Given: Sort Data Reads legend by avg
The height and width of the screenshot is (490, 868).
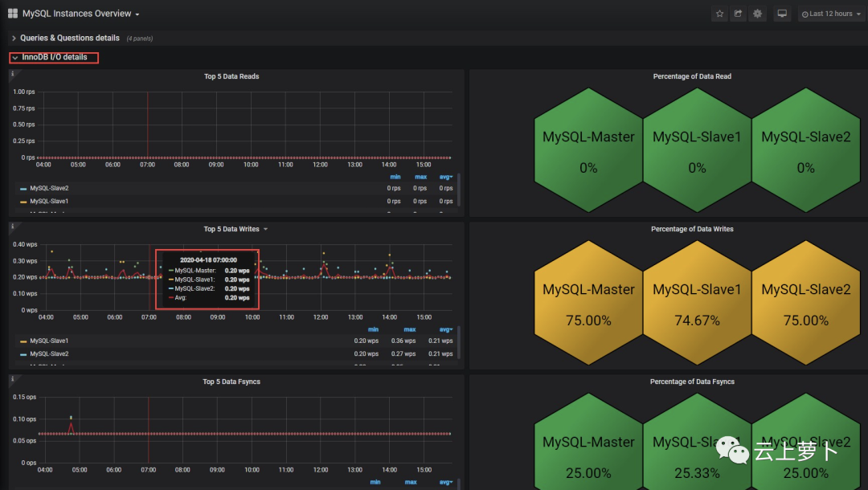Looking at the screenshot, I should [x=446, y=177].
